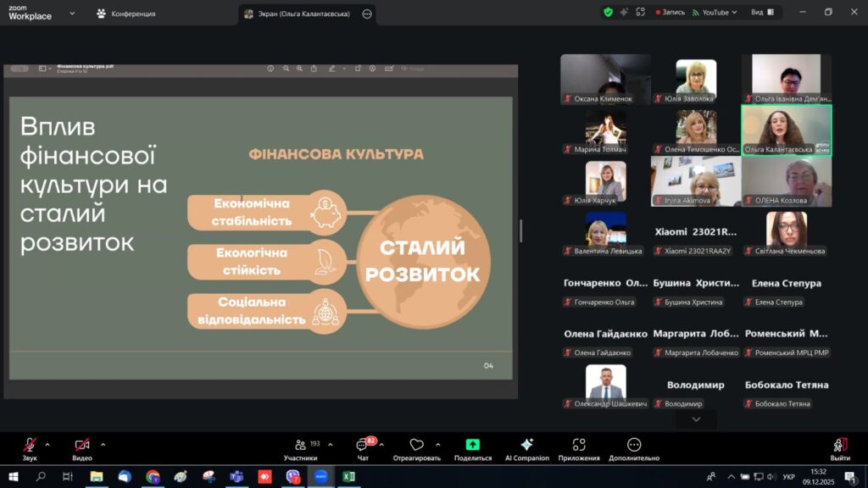Expand audio options arrow next to Звук
868x488 pixels.
pos(47,444)
